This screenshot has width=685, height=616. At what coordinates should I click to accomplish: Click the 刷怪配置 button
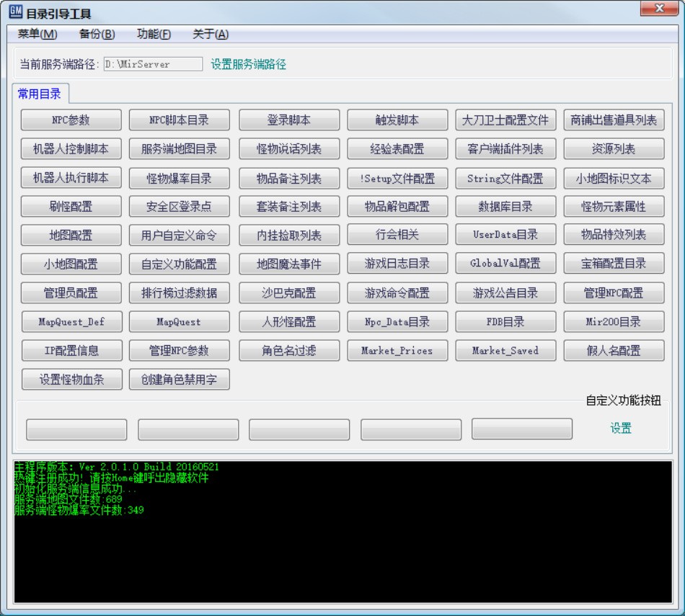click(71, 206)
